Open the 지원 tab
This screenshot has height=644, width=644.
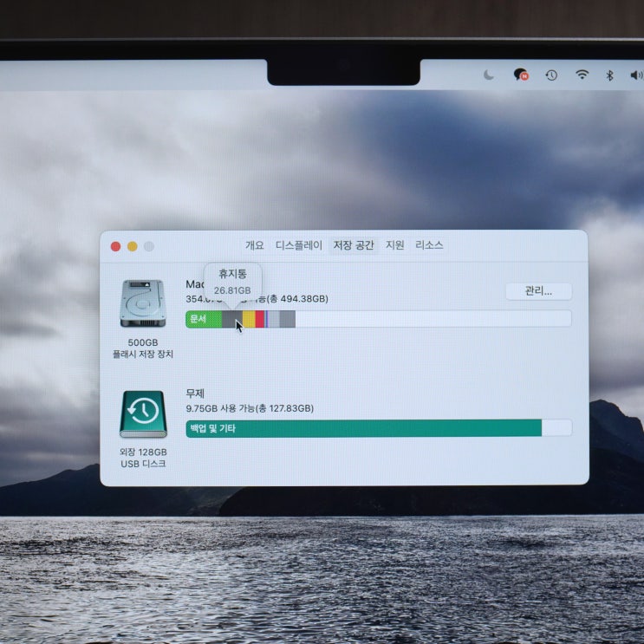click(394, 245)
